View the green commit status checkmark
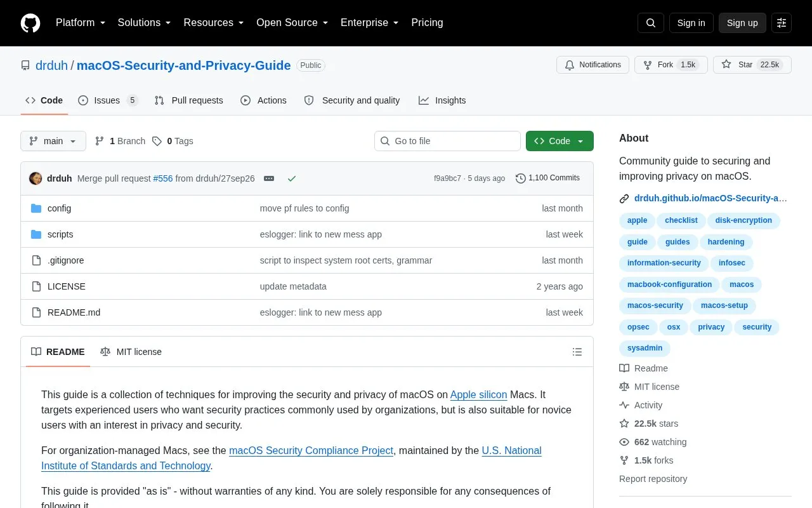This screenshot has width=812, height=508. 292,178
